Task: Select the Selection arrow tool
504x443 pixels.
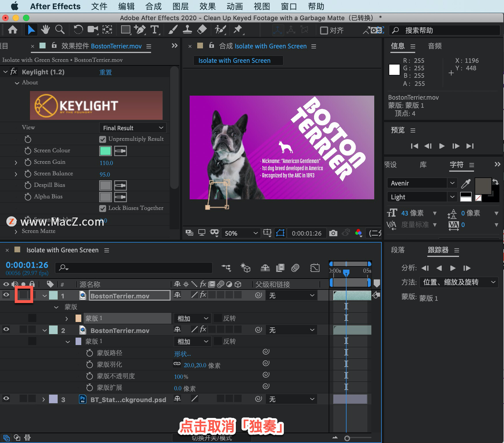Action: pyautogui.click(x=31, y=30)
